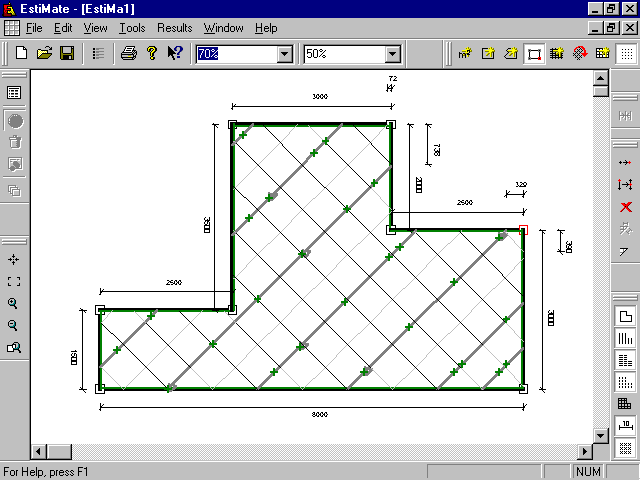Screen dimensions: 640x480
Task: Open the table grid icon on left toolbar
Action: click(14, 93)
